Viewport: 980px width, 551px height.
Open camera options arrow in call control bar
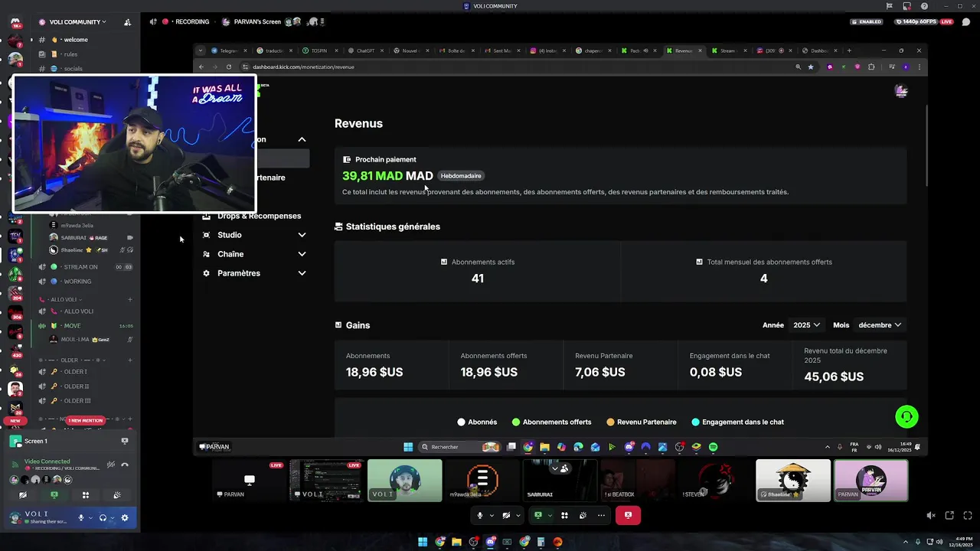(518, 516)
